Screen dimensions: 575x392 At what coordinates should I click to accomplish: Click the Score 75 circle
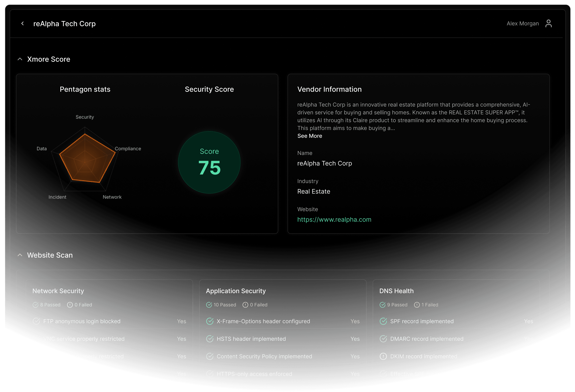(x=209, y=162)
